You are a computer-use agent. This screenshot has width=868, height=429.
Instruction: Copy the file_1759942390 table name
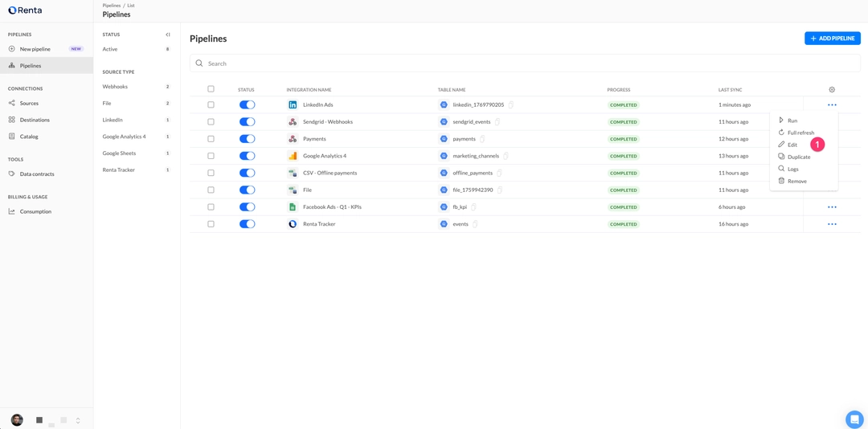(x=500, y=190)
